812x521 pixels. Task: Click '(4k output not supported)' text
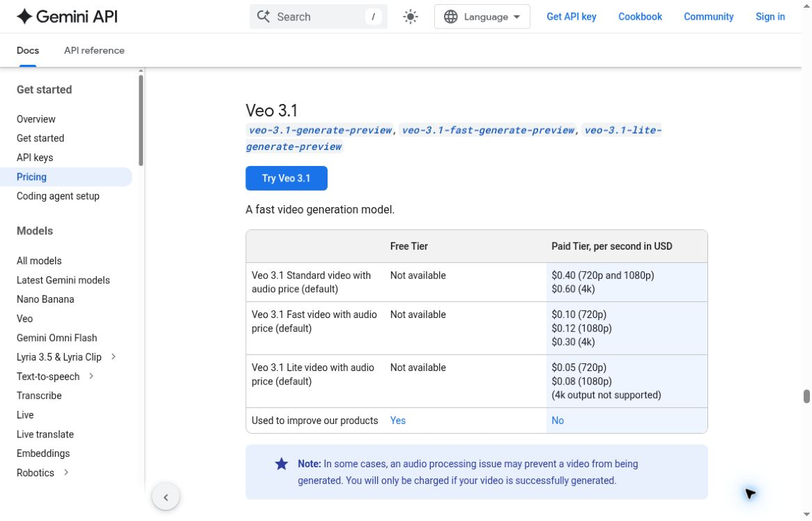606,395
